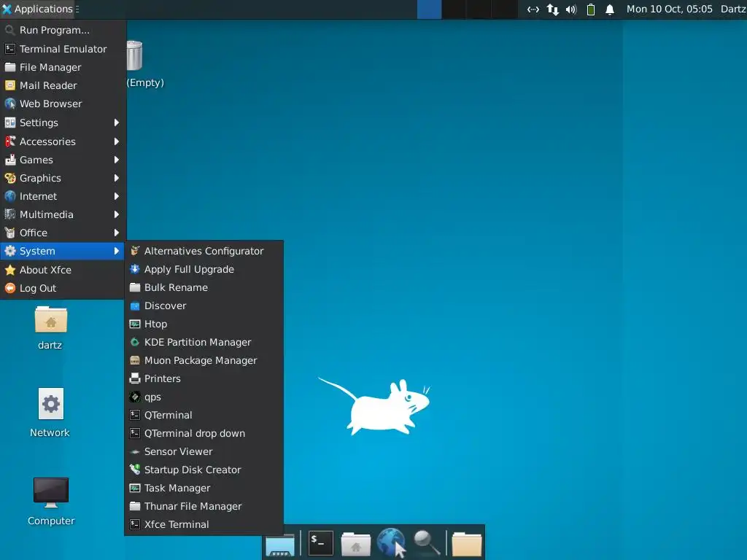Click Show Desktop in the dock

pos(280,544)
